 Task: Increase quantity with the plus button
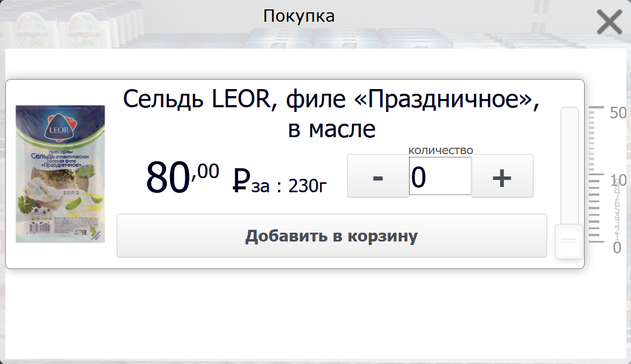502,176
